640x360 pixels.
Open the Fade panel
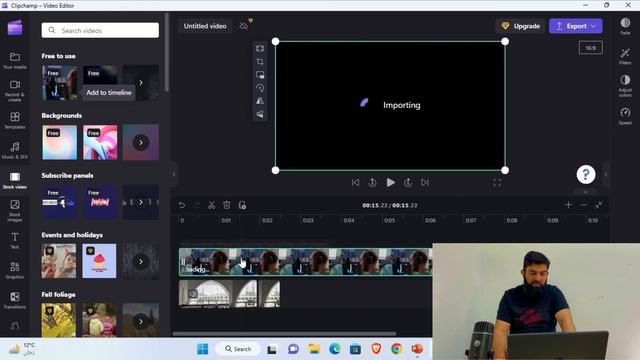click(625, 26)
